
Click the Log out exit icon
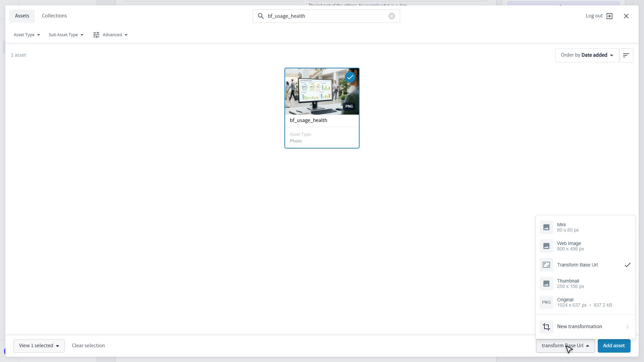[609, 16]
